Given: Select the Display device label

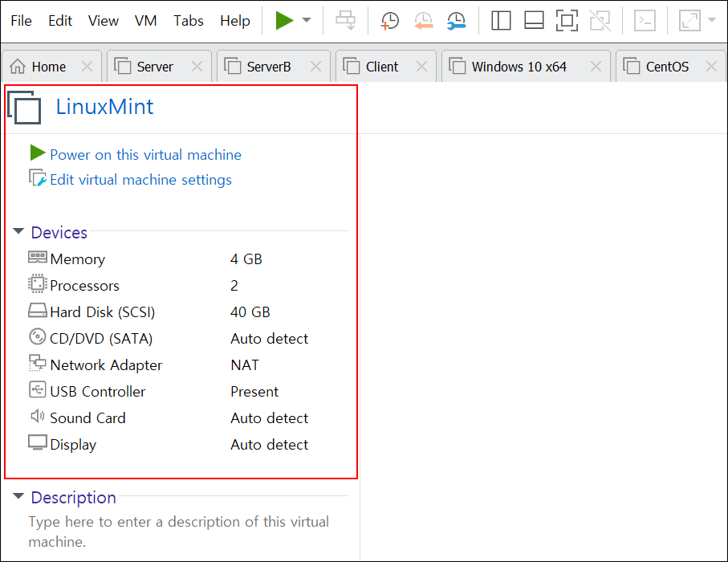Looking at the screenshot, I should pos(73,445).
